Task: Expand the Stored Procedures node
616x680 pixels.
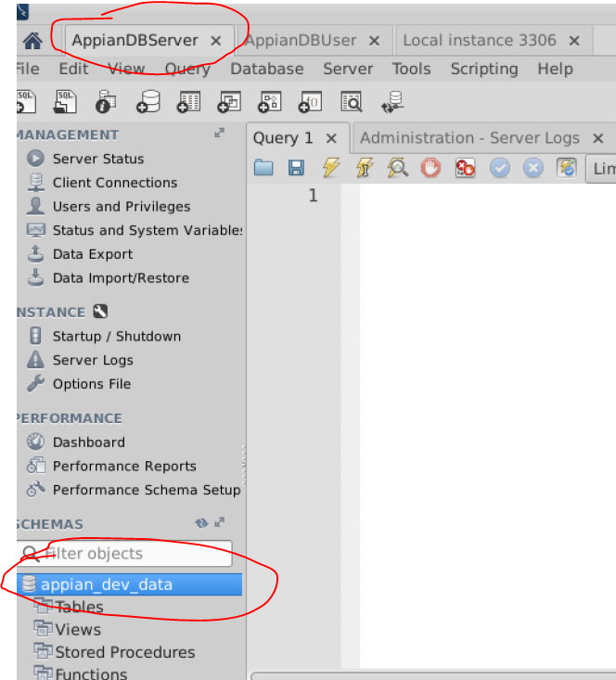Action: [x=125, y=652]
